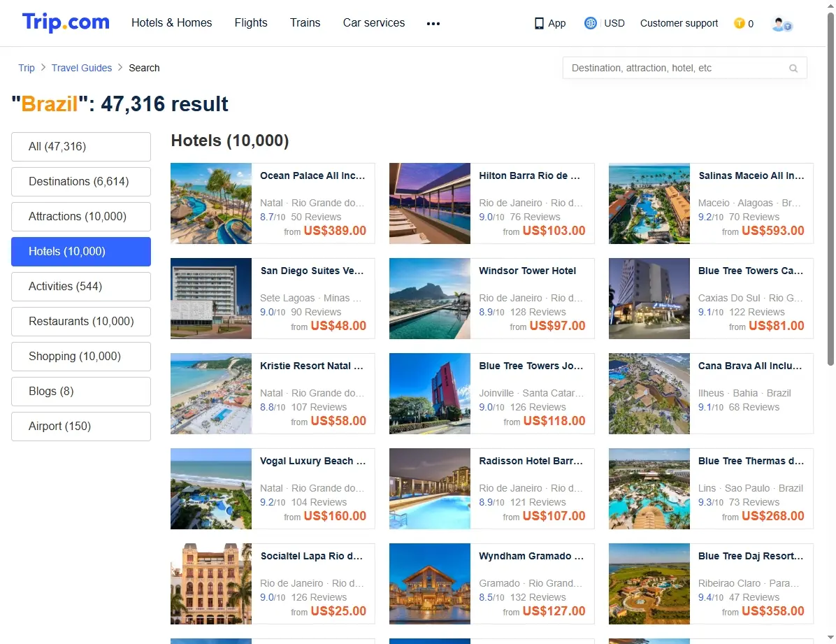
Task: Open Salinas Maceio All In... photo
Action: click(x=649, y=203)
